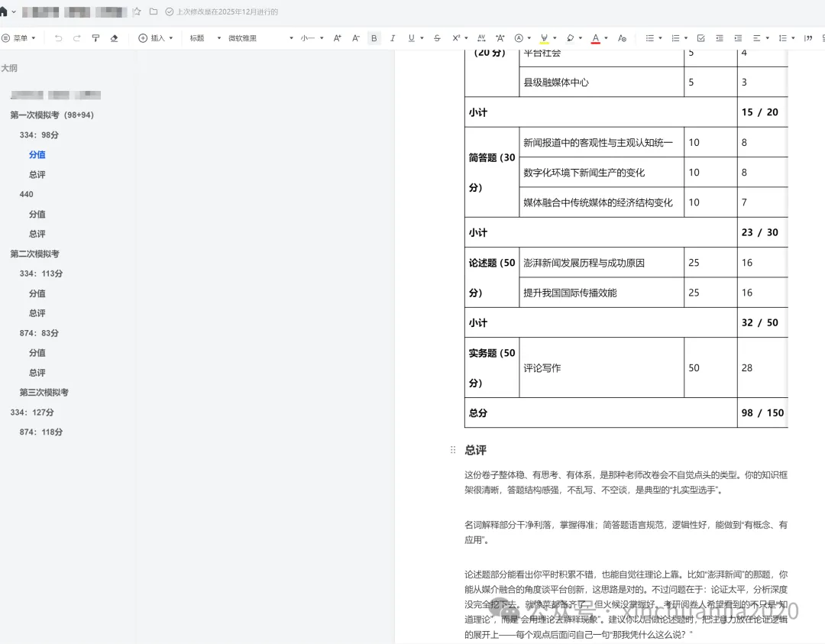Go to outline entry 440

pos(26,194)
